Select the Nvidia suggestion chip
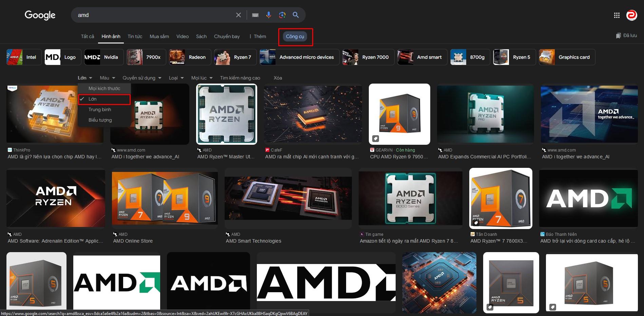 [x=104, y=57]
